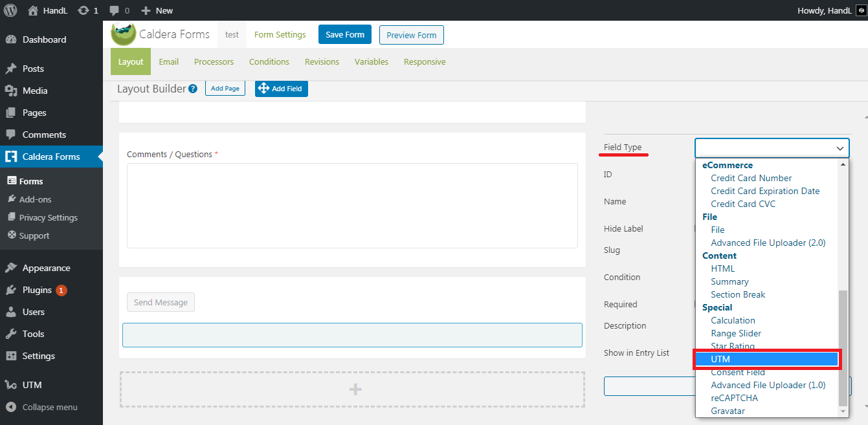Screen dimensions: 868x425
Task: Select Range Slider field type option
Action: pos(735,333)
